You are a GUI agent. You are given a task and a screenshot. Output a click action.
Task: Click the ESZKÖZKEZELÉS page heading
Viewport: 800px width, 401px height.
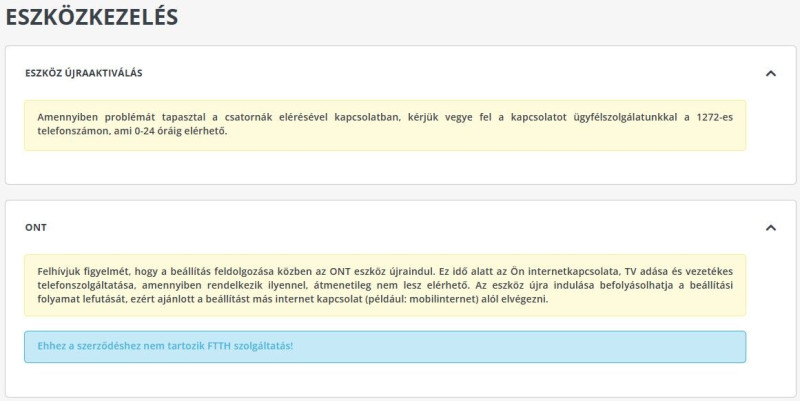point(92,17)
